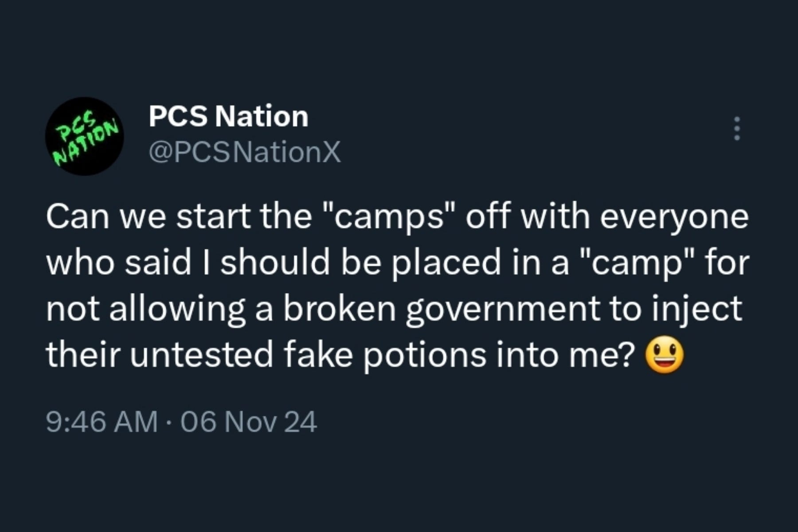Click the 9:46 AM timestamp
798x532 pixels.
pyautogui.click(x=102, y=421)
